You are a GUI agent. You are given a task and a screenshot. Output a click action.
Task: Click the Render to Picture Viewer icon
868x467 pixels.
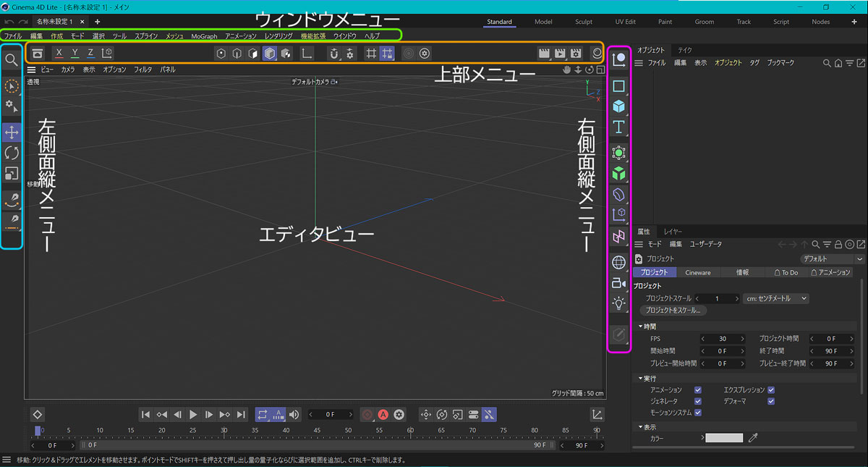[560, 53]
